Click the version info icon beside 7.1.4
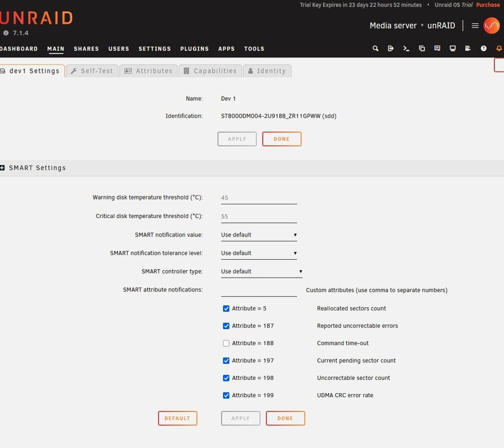The image size is (504, 448). pos(6,33)
